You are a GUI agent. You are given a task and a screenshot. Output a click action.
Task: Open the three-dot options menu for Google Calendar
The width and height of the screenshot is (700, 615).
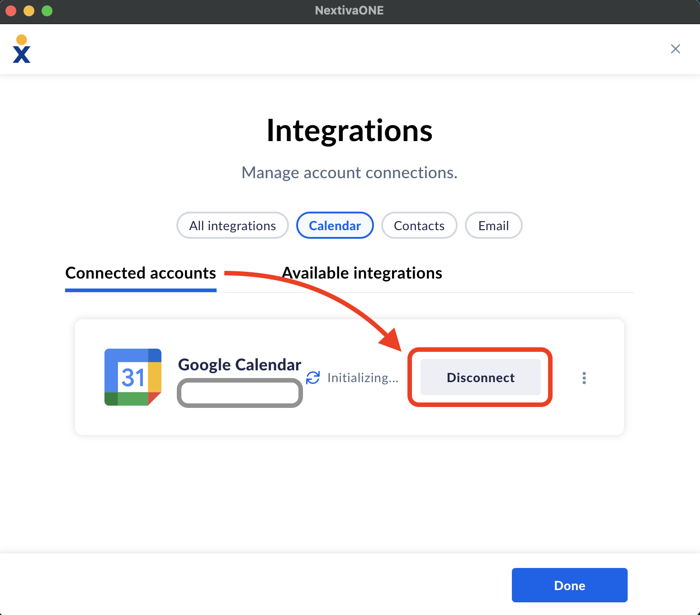coord(584,378)
